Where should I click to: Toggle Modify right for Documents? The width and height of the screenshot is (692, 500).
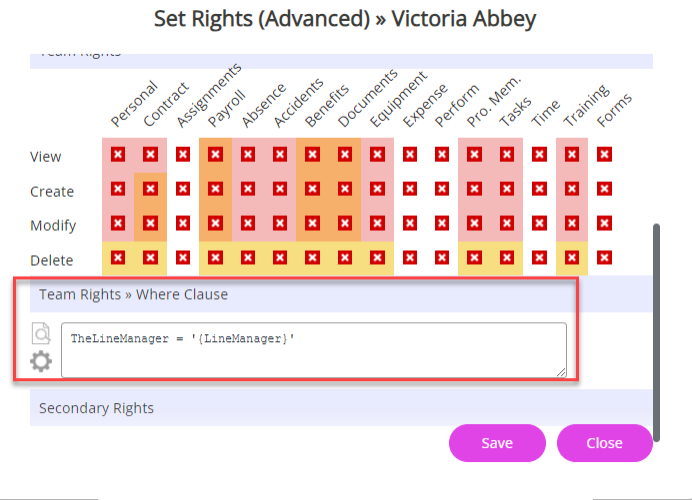[x=345, y=224]
